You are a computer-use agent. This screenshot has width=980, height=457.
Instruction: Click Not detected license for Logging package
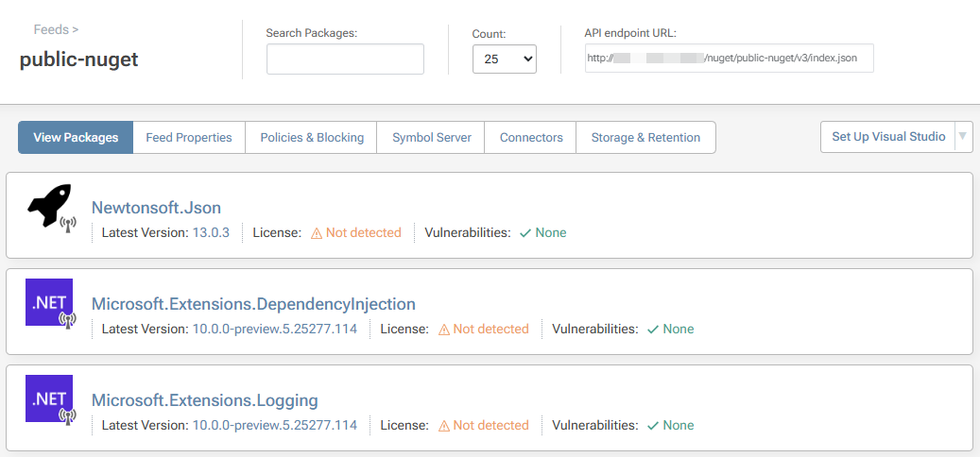(x=490, y=425)
